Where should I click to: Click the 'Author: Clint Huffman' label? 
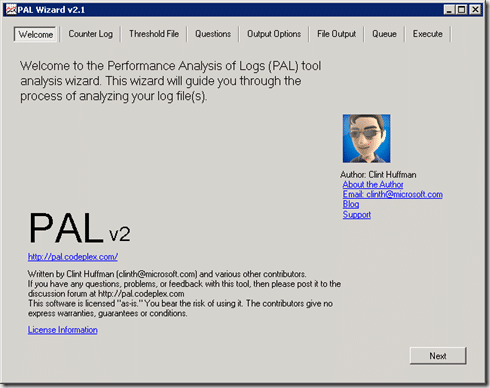tap(378, 175)
